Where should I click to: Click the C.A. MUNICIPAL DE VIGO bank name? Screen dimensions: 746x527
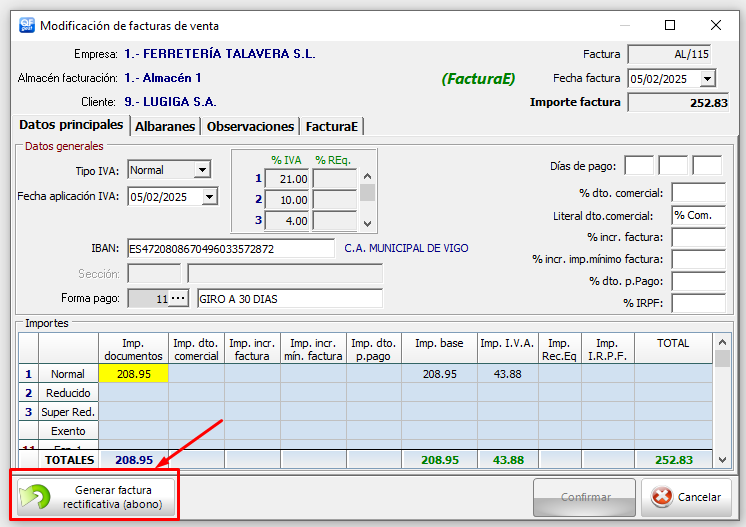(406, 248)
